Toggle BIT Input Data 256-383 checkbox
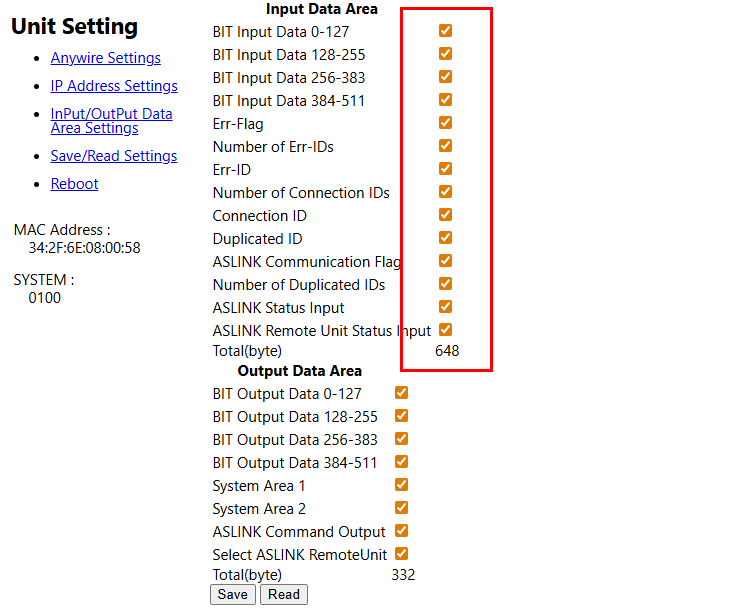 click(446, 77)
